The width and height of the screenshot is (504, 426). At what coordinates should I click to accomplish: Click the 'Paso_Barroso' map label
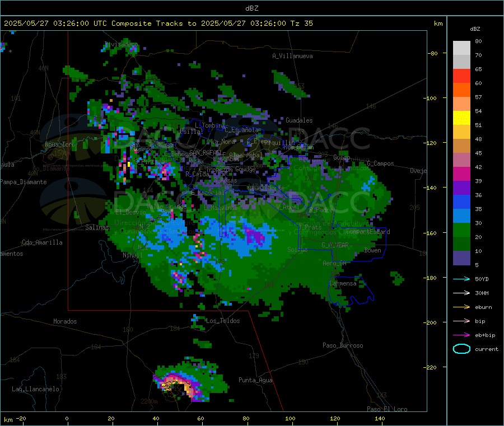pyautogui.click(x=343, y=345)
